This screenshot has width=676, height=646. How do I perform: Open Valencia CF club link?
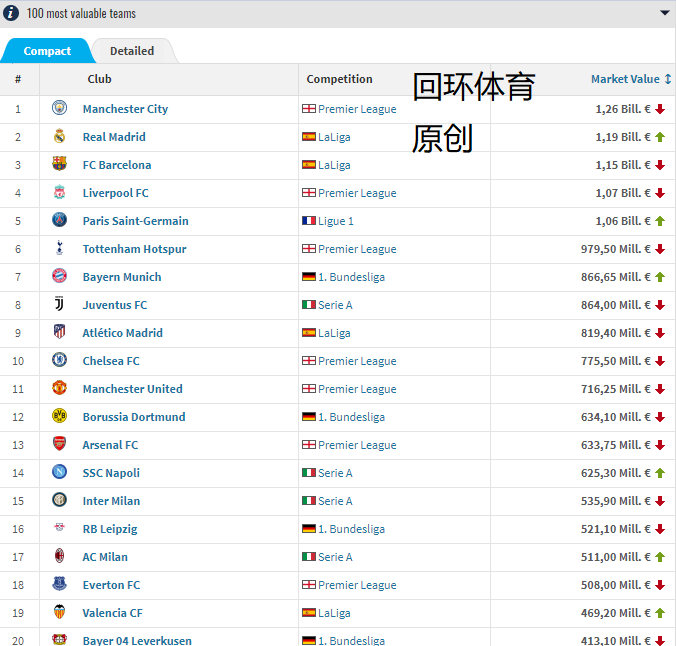click(113, 613)
